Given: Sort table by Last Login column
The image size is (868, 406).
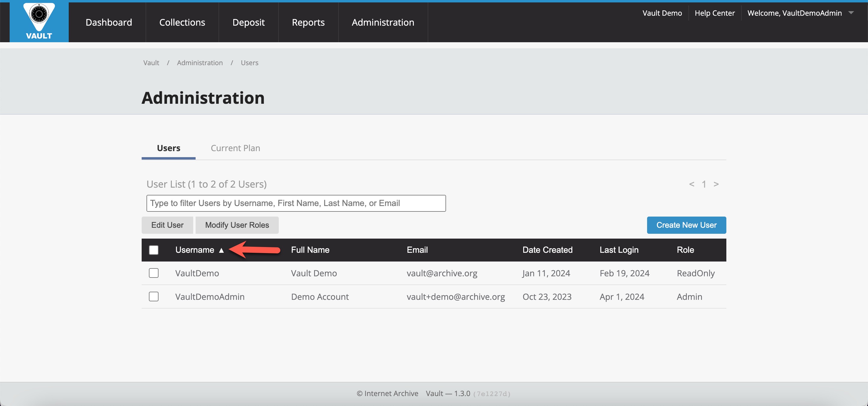Looking at the screenshot, I should [619, 250].
